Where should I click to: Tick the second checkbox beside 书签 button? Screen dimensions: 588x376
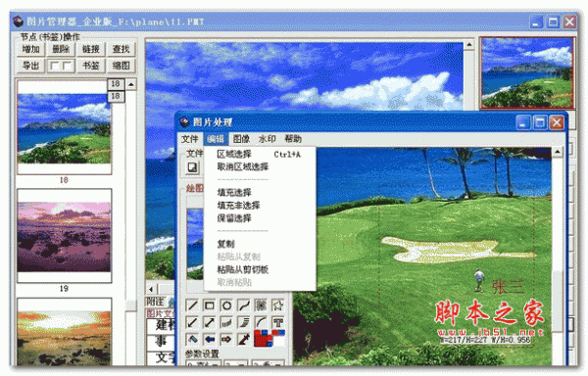click(68, 66)
